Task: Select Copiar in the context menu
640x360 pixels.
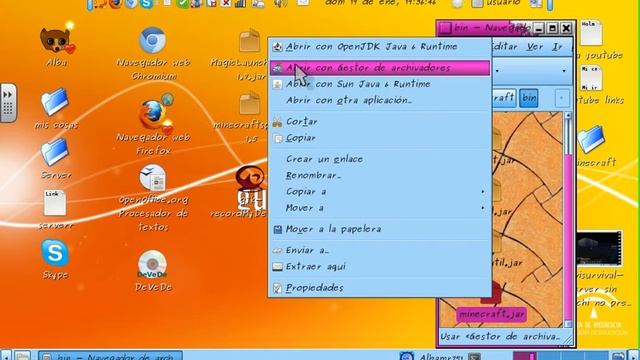Action: (380, 138)
